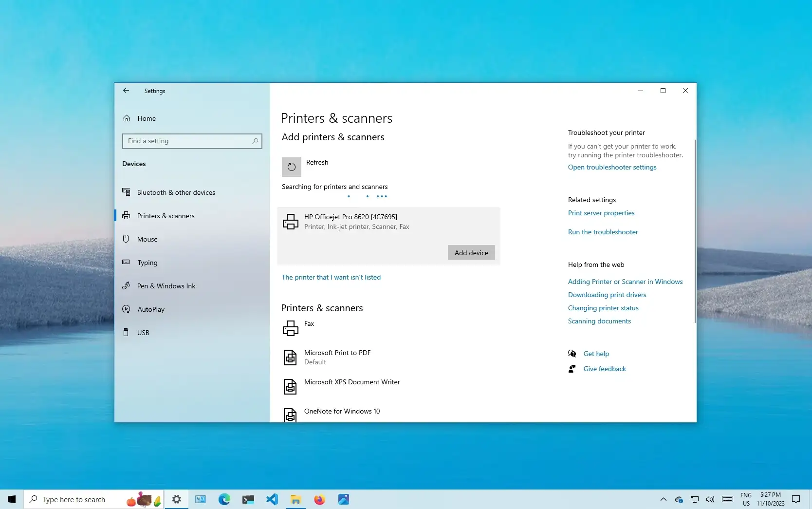Open the terminal app from the taskbar
The image size is (812, 509).
click(248, 499)
